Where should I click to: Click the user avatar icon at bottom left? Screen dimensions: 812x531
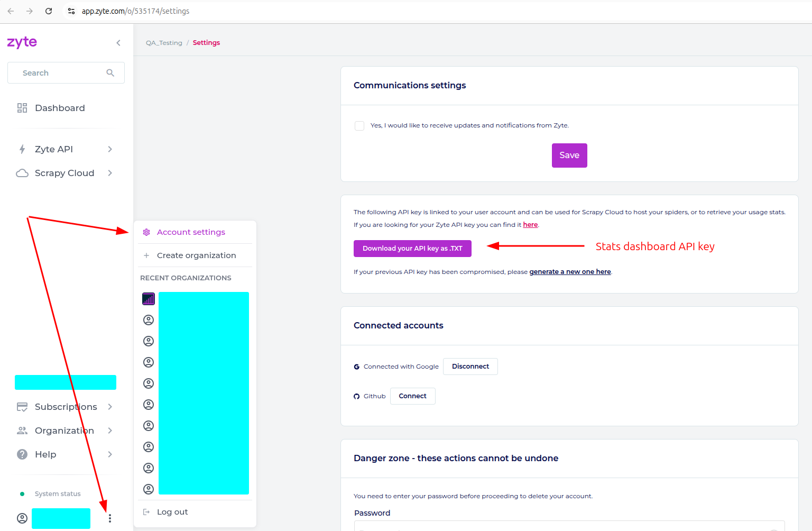click(x=22, y=518)
